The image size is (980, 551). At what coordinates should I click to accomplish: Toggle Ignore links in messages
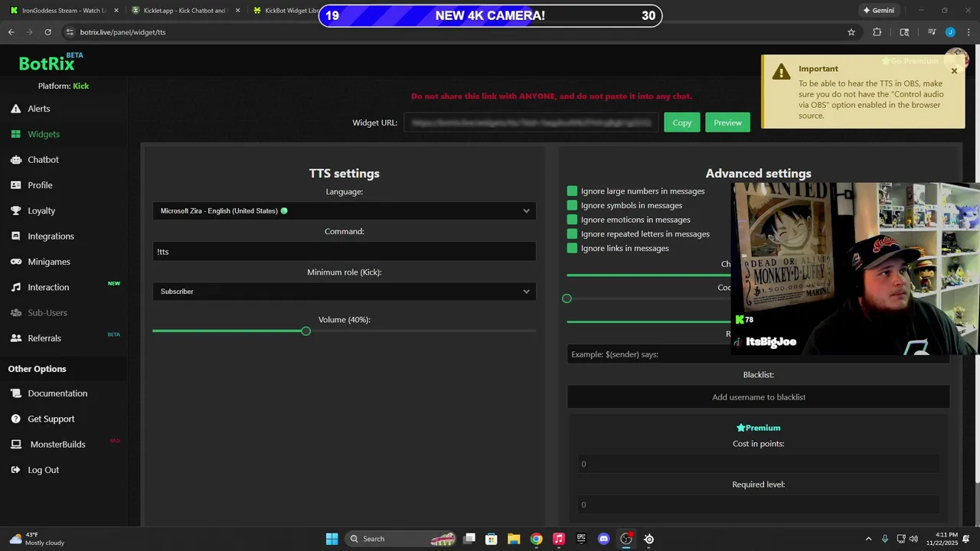pyautogui.click(x=572, y=248)
